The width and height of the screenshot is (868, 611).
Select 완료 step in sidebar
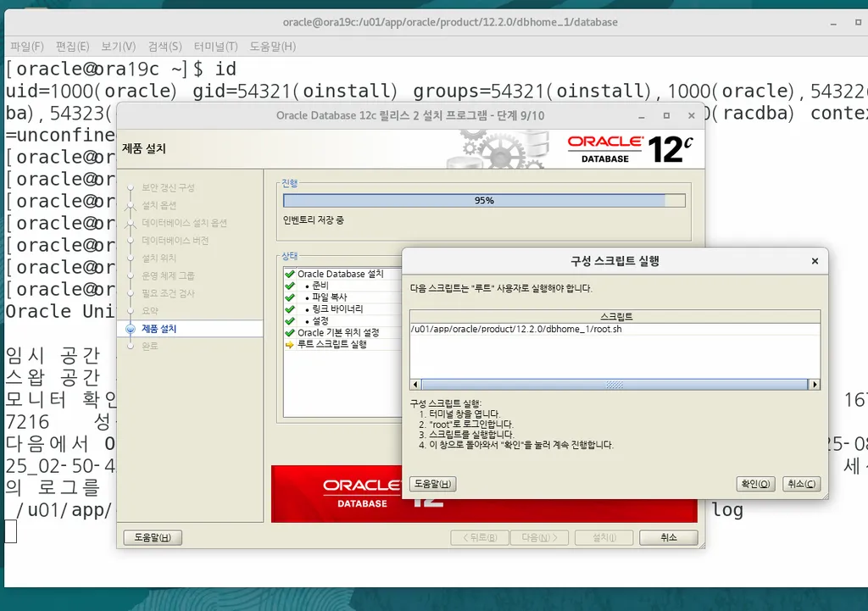[x=150, y=346]
